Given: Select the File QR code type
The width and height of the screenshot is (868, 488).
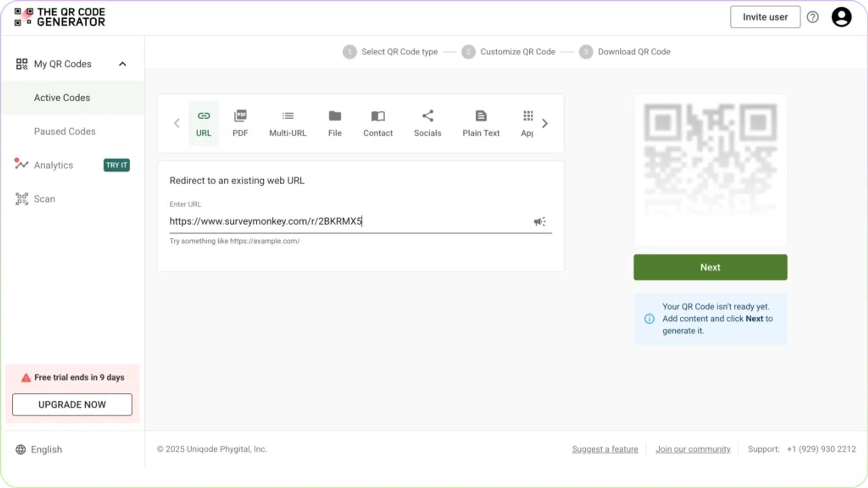Looking at the screenshot, I should (335, 123).
